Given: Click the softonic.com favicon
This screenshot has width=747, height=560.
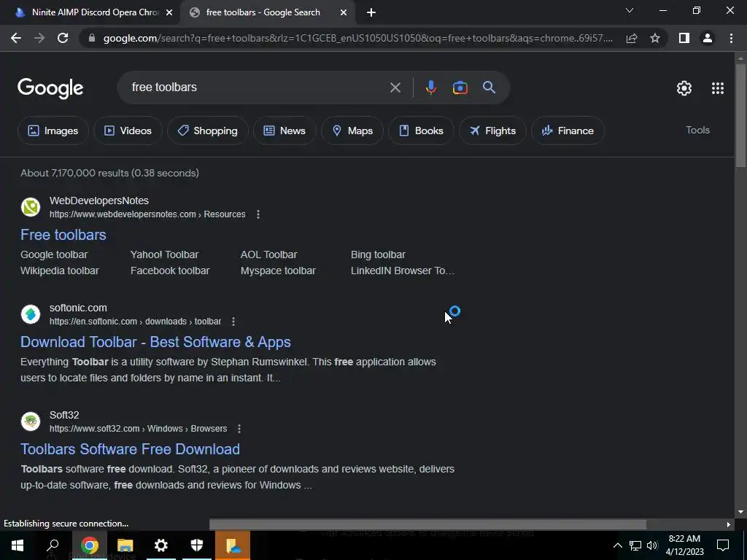Looking at the screenshot, I should (x=31, y=314).
